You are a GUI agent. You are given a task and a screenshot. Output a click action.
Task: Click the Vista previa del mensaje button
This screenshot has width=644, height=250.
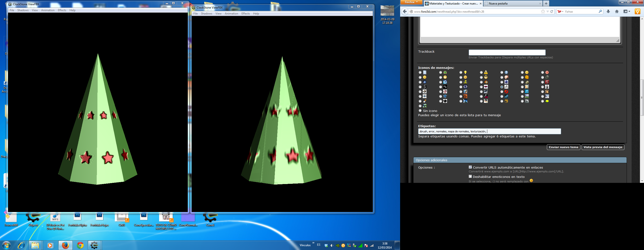(603, 147)
